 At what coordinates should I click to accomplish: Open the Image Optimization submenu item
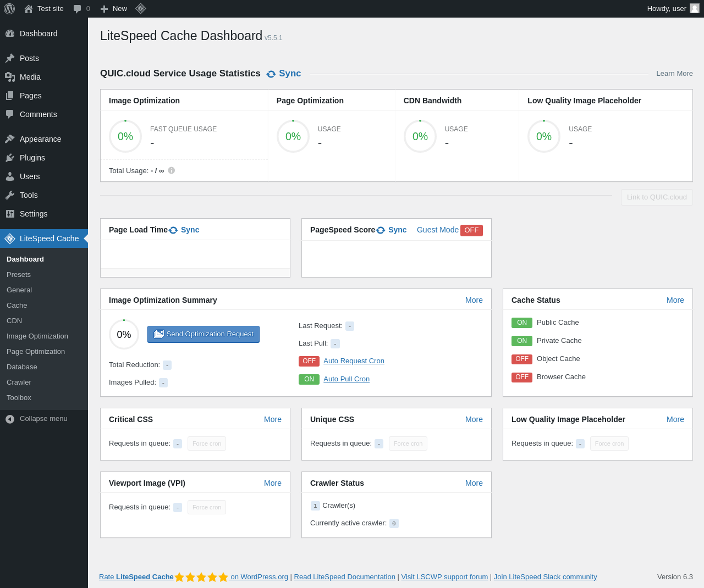[x=37, y=336]
